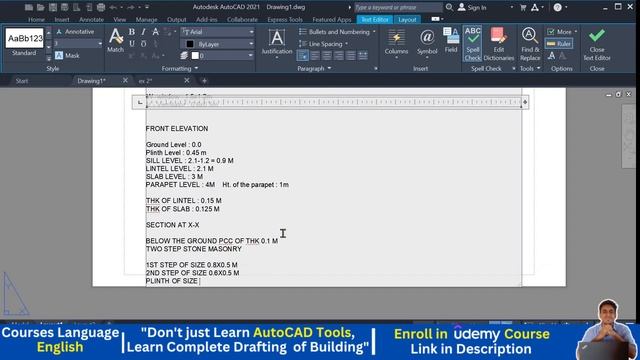This screenshot has height=360, width=640.
Task: Click the Undo arrow
Action: tap(113, 7)
